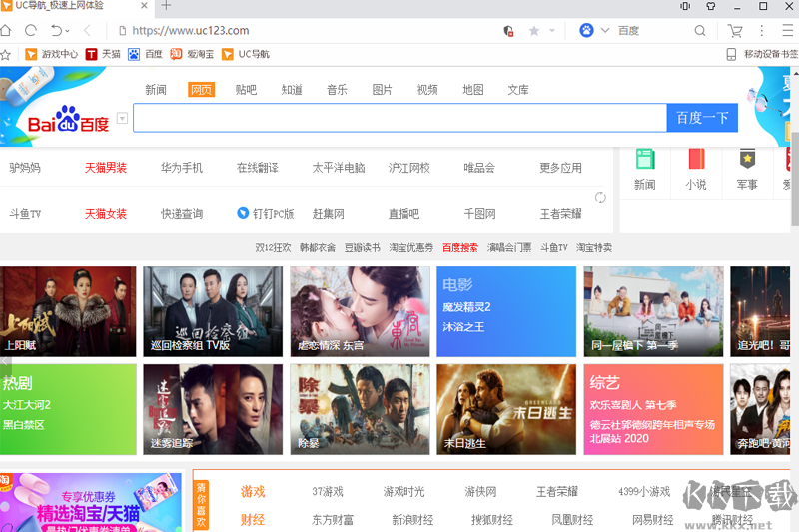Click the Baidu search input box
This screenshot has height=532, width=799.
point(400,118)
